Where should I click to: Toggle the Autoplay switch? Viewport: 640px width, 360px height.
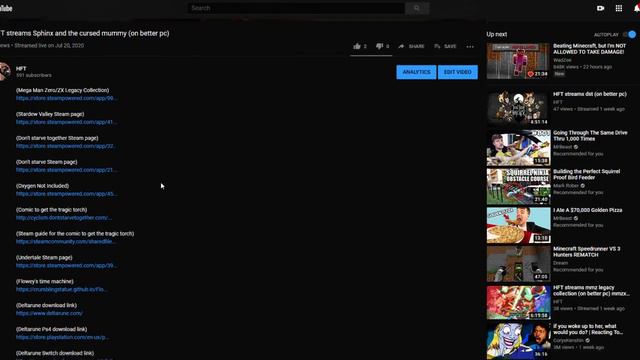pos(630,35)
